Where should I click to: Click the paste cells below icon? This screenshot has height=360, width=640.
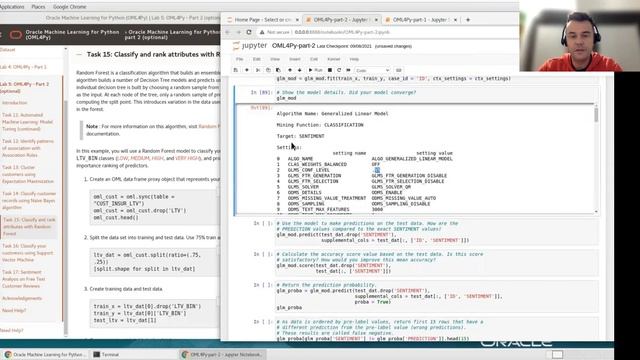[x=278, y=70]
